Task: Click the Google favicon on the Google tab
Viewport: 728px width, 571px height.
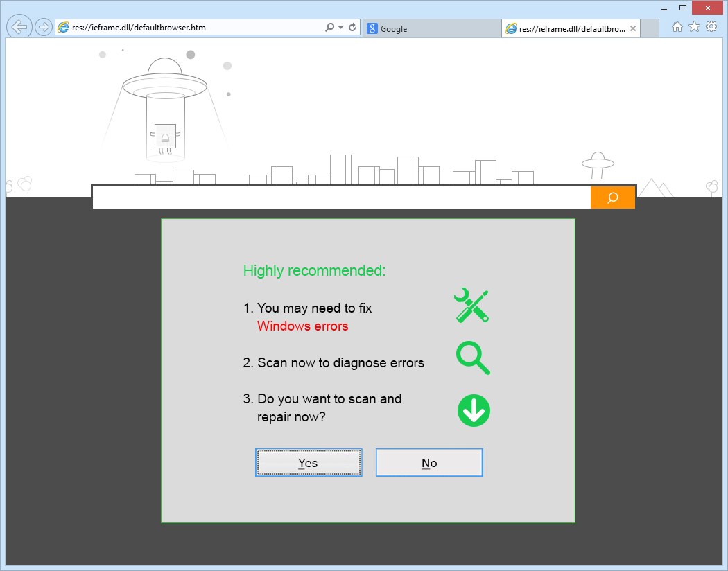Action: [x=372, y=29]
